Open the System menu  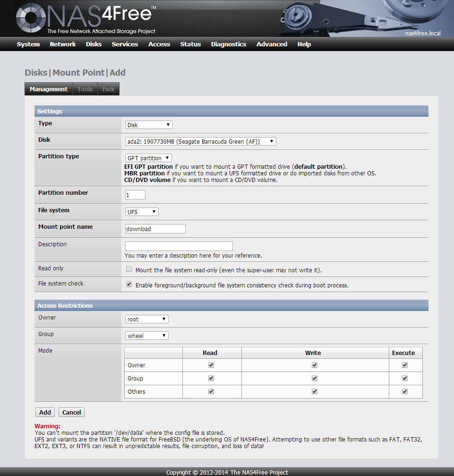[28, 44]
